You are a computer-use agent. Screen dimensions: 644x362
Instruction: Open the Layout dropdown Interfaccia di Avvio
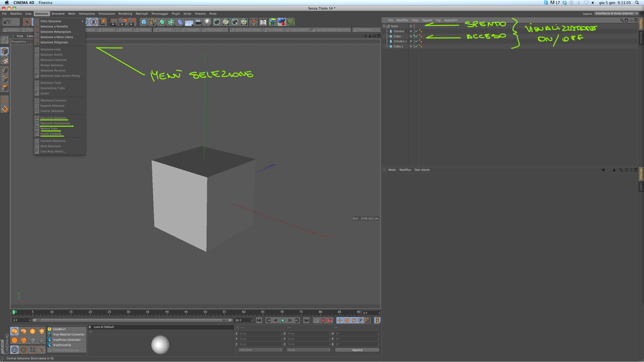click(x=616, y=14)
